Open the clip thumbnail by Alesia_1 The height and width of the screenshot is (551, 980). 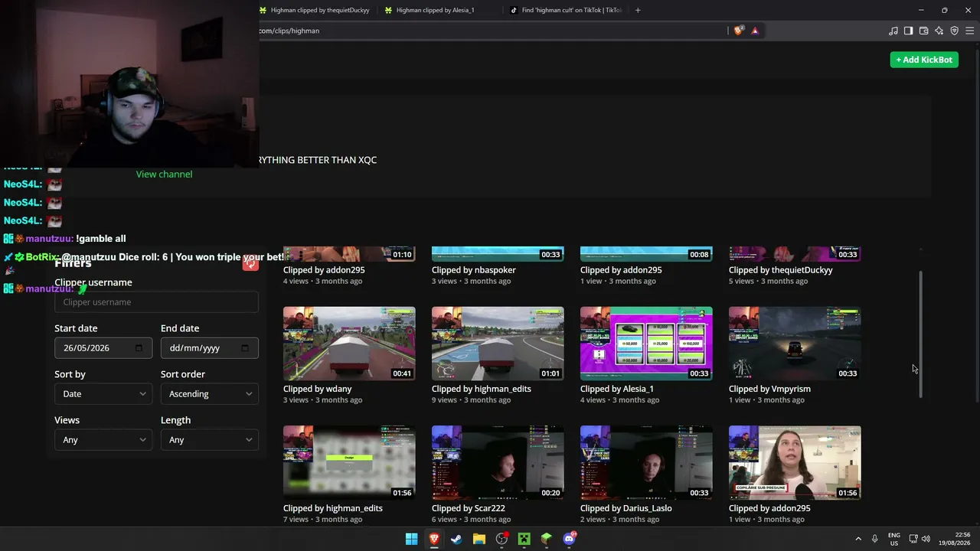[x=646, y=344]
